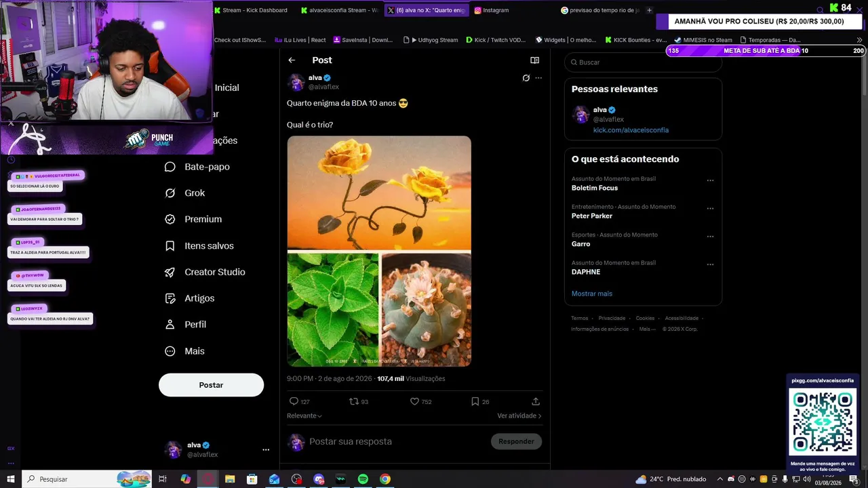The height and width of the screenshot is (488, 868).
Task: Switch to previsao do tempo Google tab
Action: pyautogui.click(x=600, y=10)
